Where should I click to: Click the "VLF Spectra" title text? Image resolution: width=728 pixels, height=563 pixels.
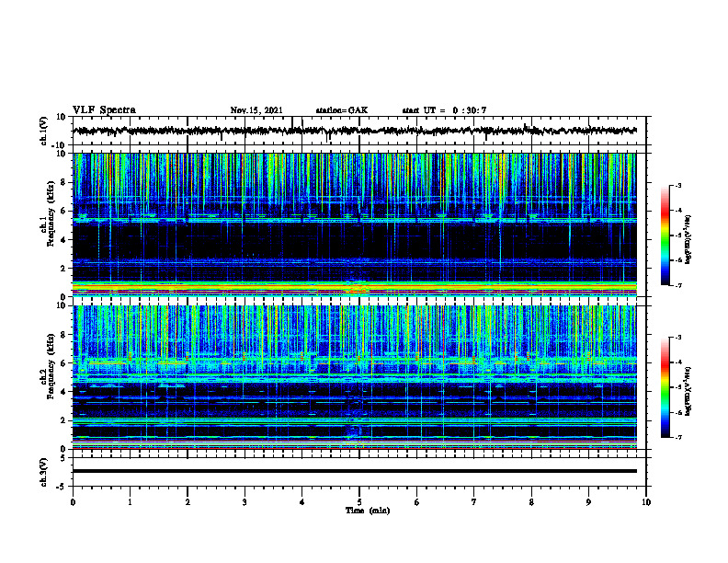[104, 109]
